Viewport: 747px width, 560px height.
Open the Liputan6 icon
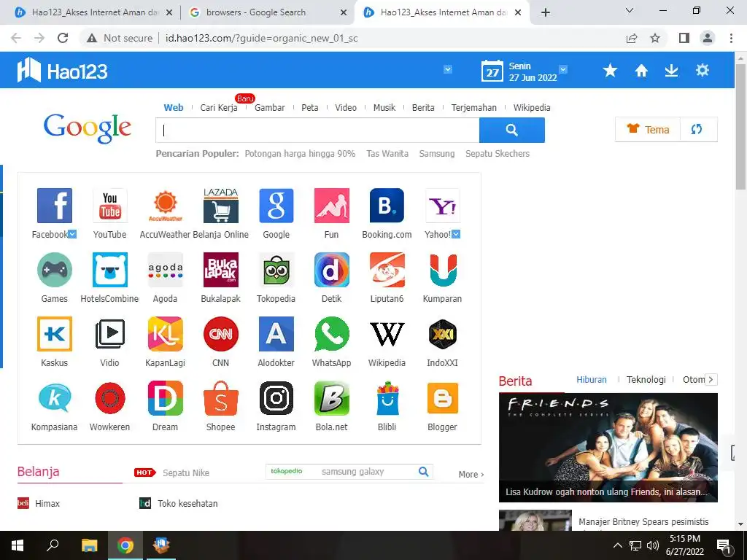[x=387, y=270]
